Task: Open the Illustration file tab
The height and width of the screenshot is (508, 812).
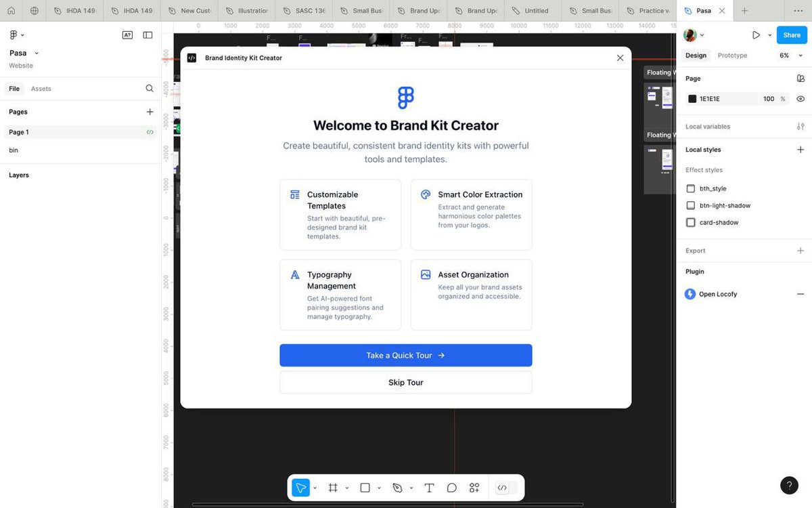Action: point(246,11)
